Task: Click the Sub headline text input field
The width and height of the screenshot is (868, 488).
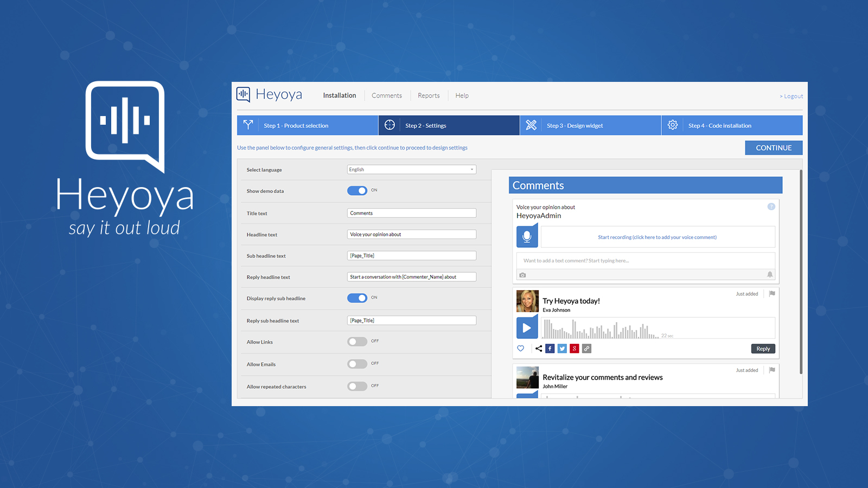Action: tap(412, 255)
